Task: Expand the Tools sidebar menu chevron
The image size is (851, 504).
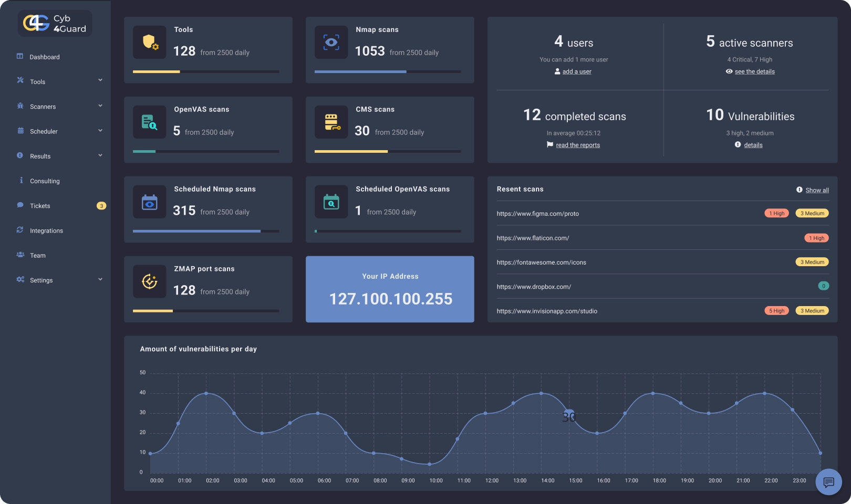Action: [x=100, y=80]
